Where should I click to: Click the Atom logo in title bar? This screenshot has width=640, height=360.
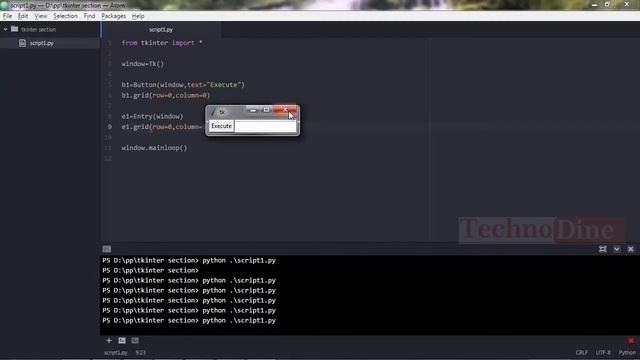coord(4,5)
